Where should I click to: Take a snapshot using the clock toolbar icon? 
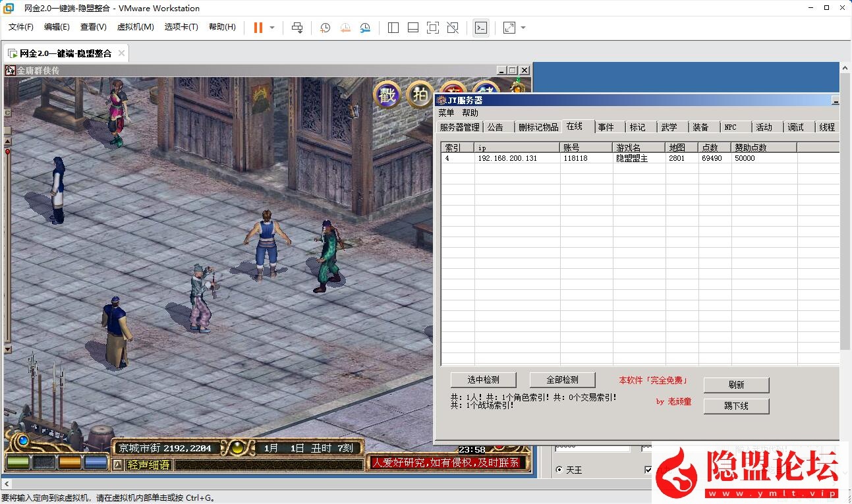(x=324, y=28)
